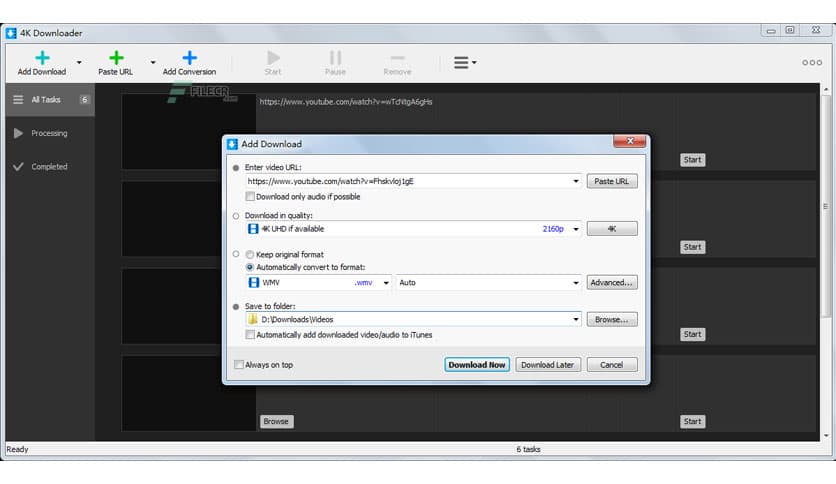This screenshot has height=484, width=836.
Task: Click the task list scrollbar thumb
Action: [x=826, y=206]
